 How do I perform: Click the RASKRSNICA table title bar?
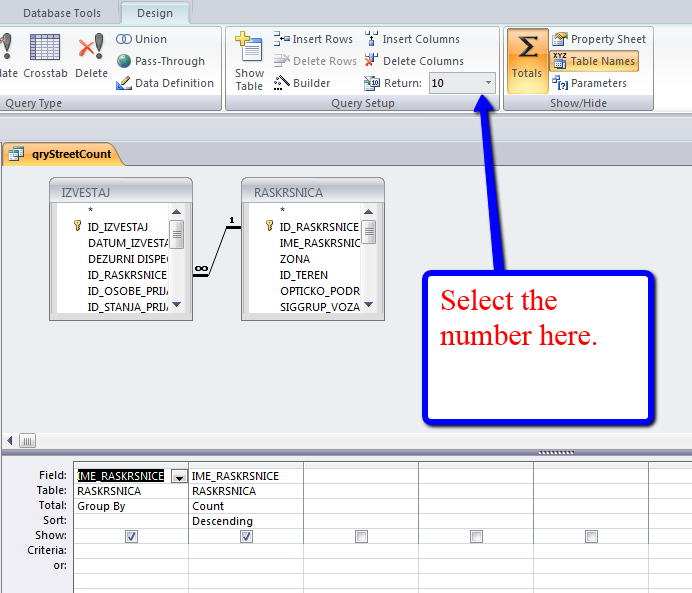coord(313,192)
